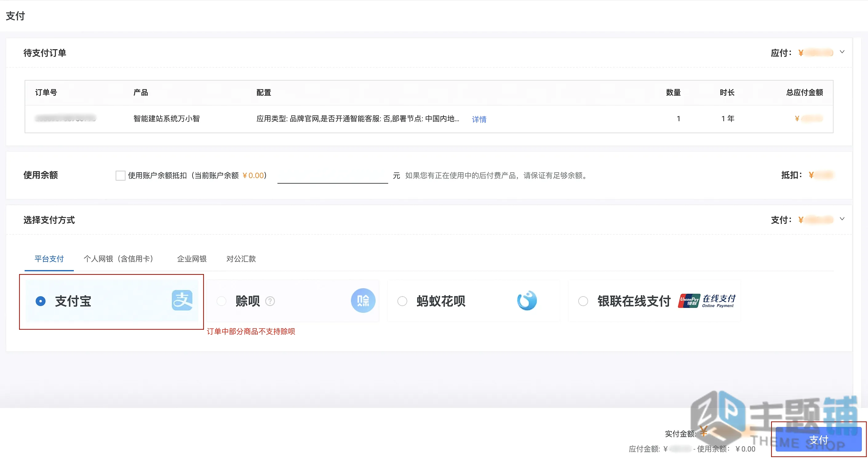This screenshot has height=462, width=868.
Task: Click the 支付宝 payment method label
Action: 73,301
